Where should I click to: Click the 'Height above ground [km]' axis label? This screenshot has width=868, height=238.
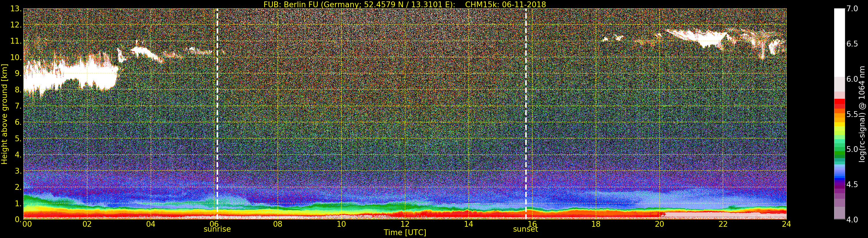pyautogui.click(x=4, y=114)
